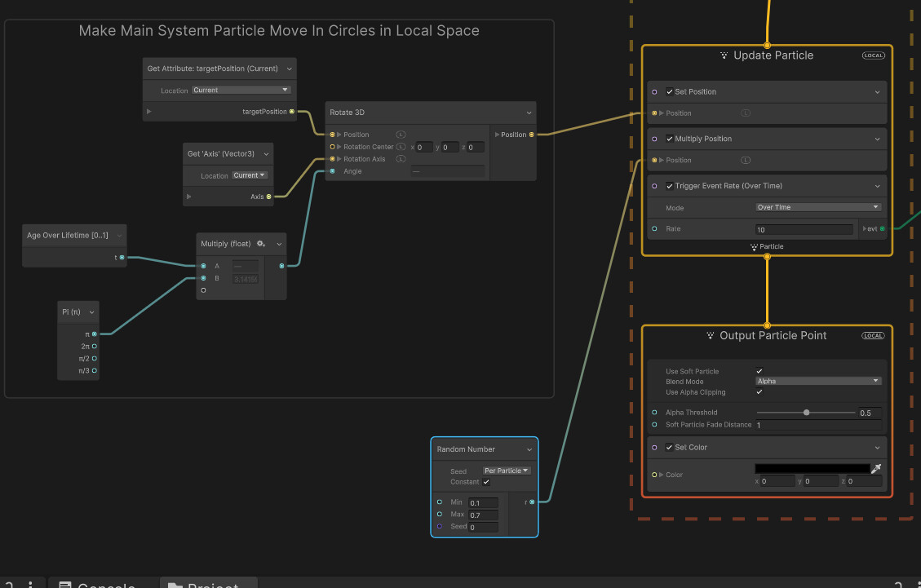Click the LOCAL badge on Update Particle
This screenshot has height=588, width=921.
[x=873, y=55]
